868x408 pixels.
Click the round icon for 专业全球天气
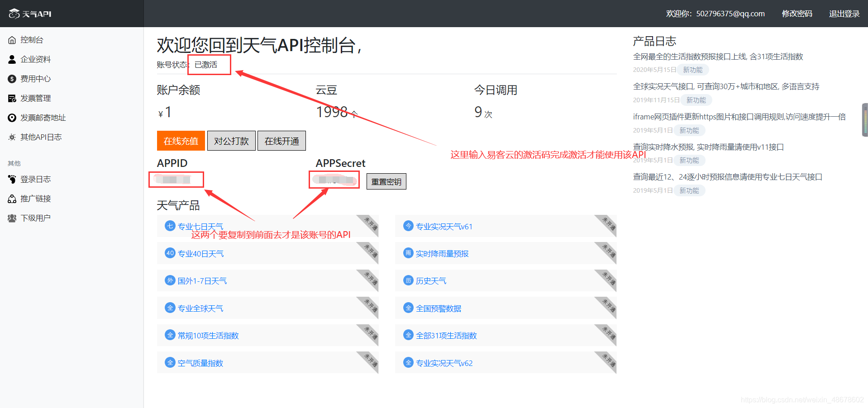170,308
